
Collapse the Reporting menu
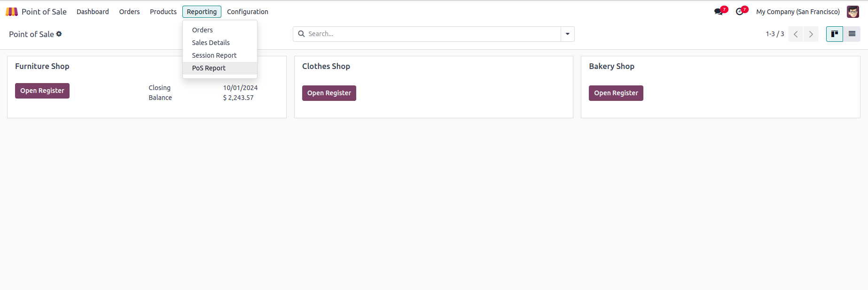tap(202, 12)
